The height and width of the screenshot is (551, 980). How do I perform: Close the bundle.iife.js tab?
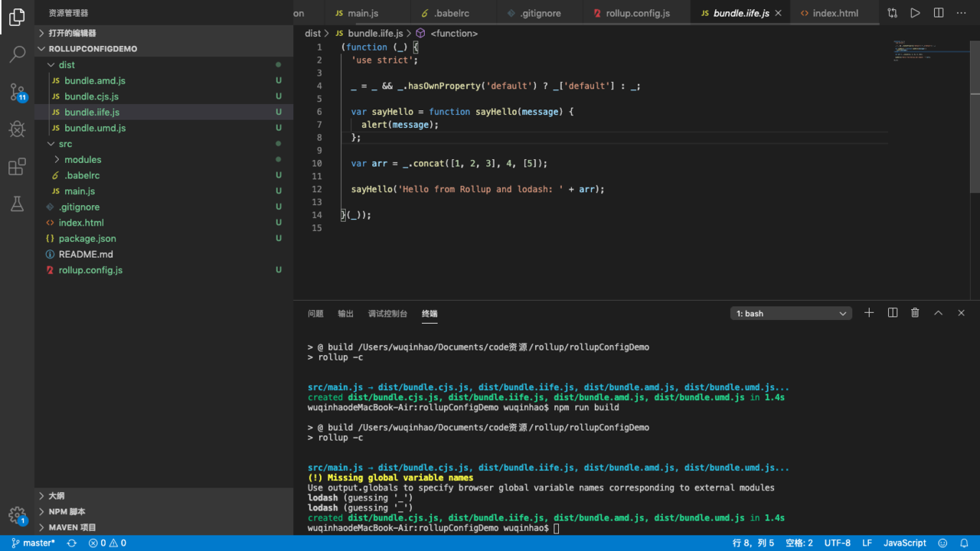(x=779, y=13)
